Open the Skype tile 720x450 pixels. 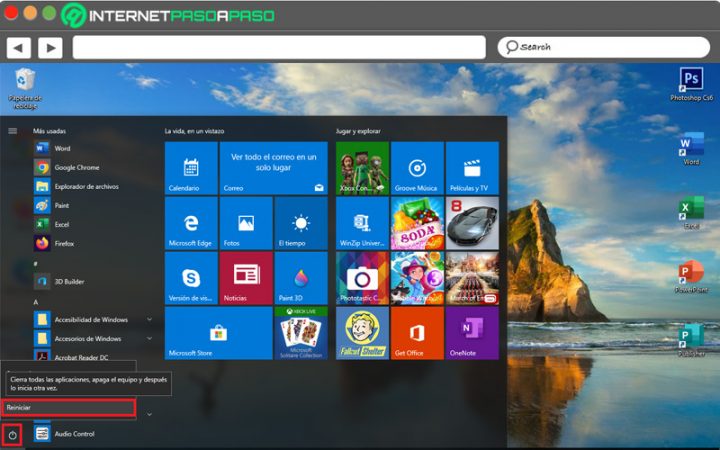click(191, 277)
